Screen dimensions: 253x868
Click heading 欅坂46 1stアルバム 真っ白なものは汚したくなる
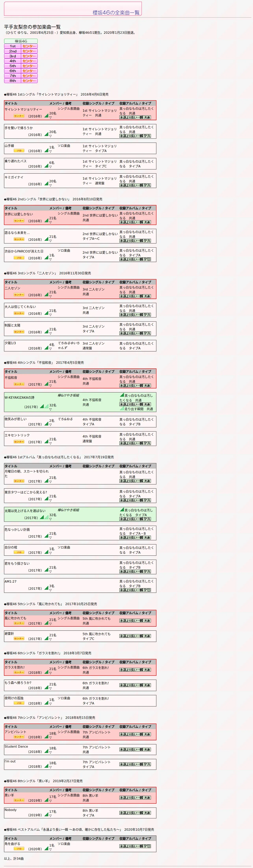coord(59,457)
